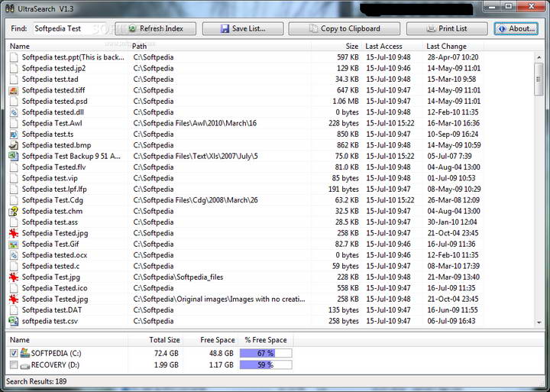Click path C:\Softpedia Files\Awl\2010\March\16
The width and height of the screenshot is (550, 392).
coord(195,124)
